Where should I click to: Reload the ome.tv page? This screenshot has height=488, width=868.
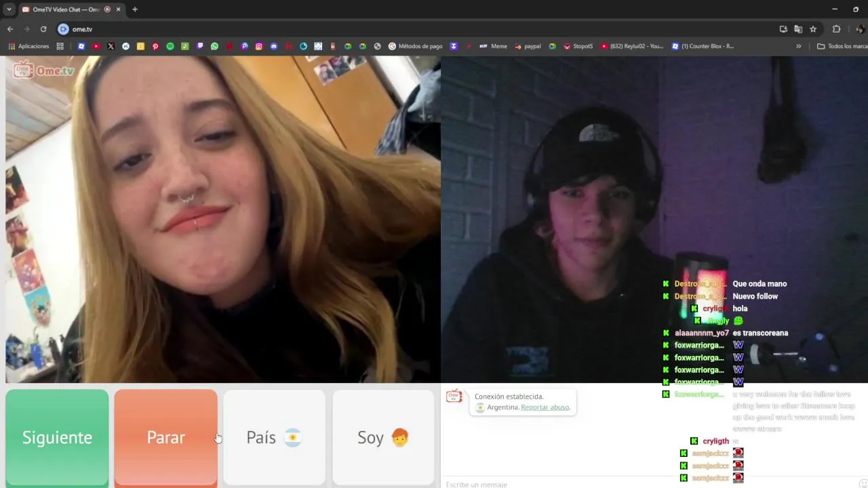(x=43, y=29)
